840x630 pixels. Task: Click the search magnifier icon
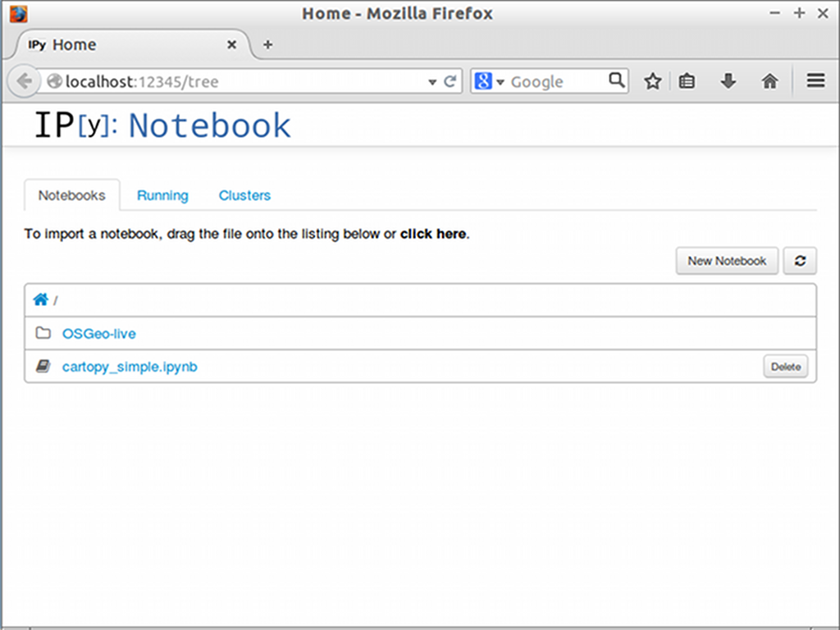tap(617, 80)
